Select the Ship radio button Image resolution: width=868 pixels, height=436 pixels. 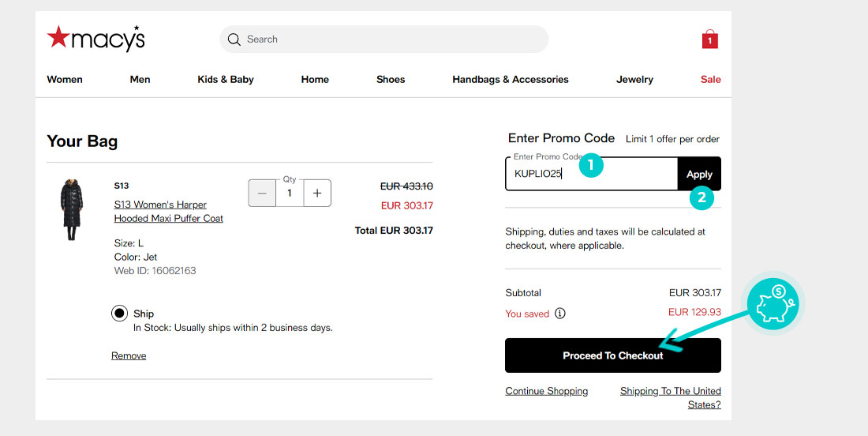point(120,314)
